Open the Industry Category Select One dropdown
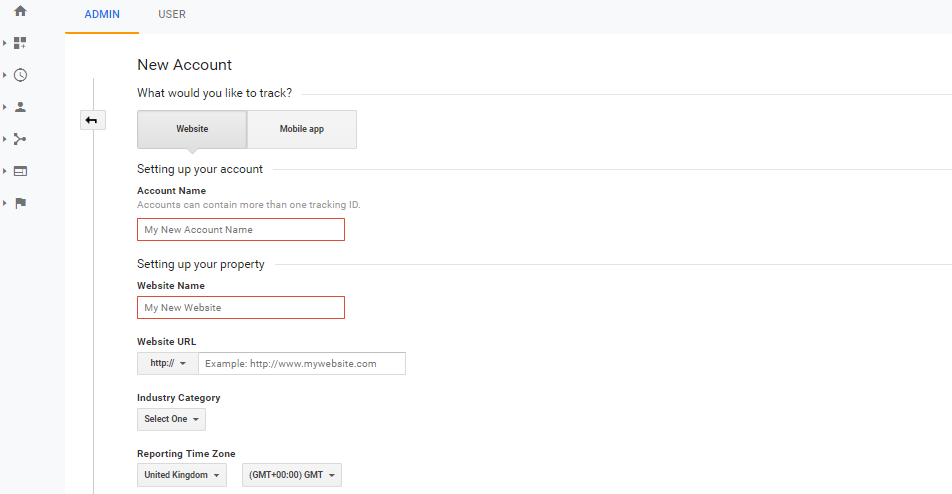952x494 pixels. pos(171,419)
